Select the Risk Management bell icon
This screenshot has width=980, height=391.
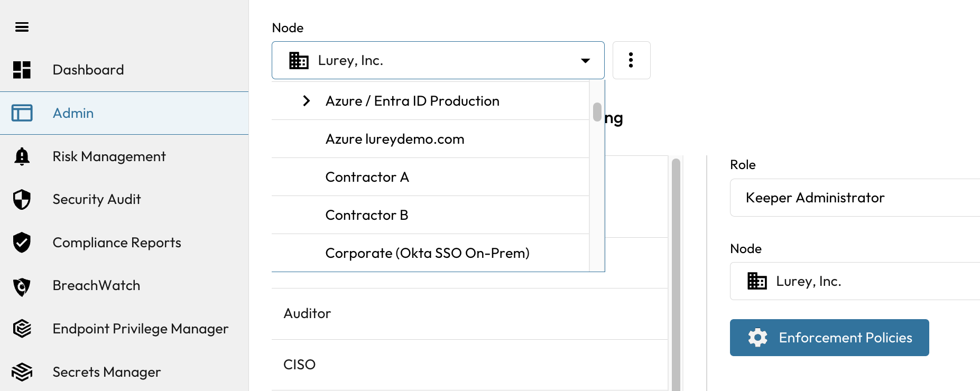point(22,156)
